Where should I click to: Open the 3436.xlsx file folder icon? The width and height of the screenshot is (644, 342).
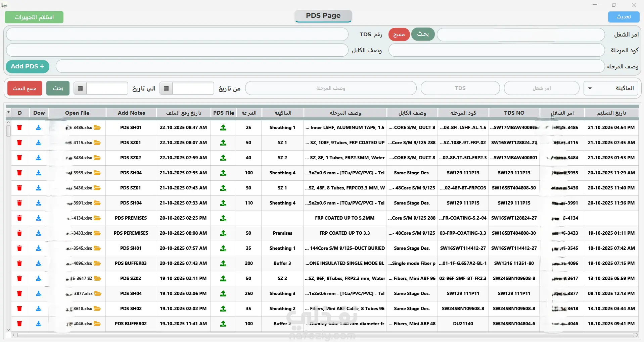(x=97, y=188)
